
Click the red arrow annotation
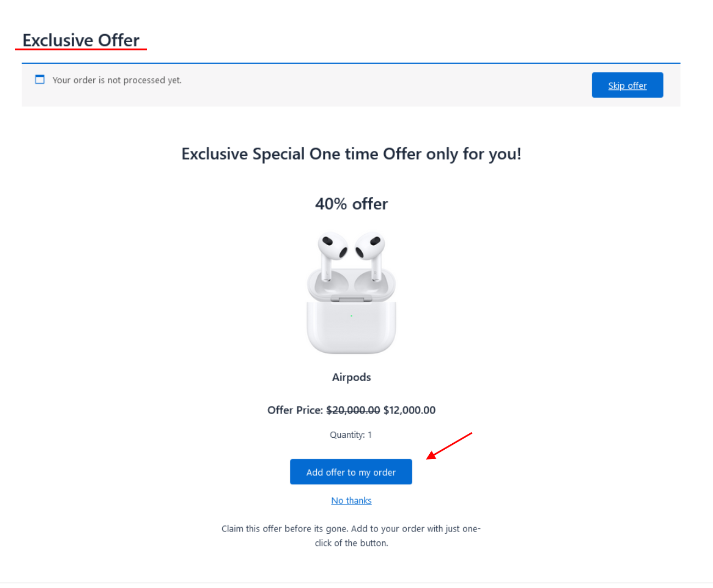(x=449, y=445)
